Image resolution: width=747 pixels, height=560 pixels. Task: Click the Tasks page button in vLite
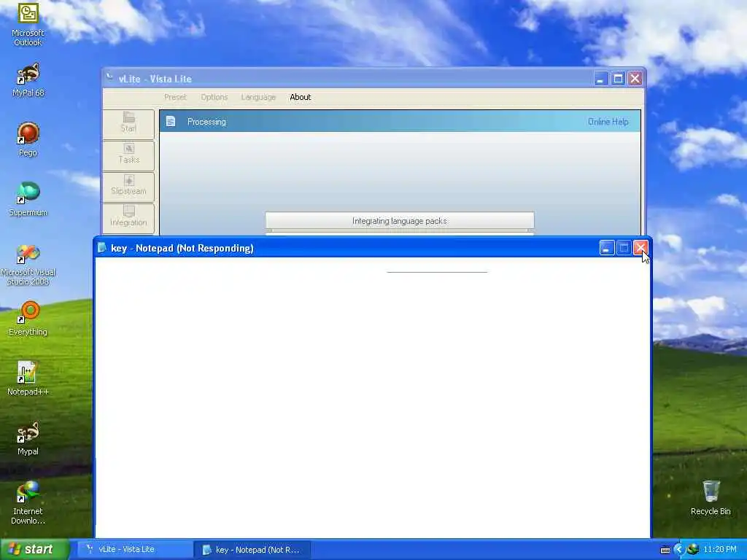128,155
